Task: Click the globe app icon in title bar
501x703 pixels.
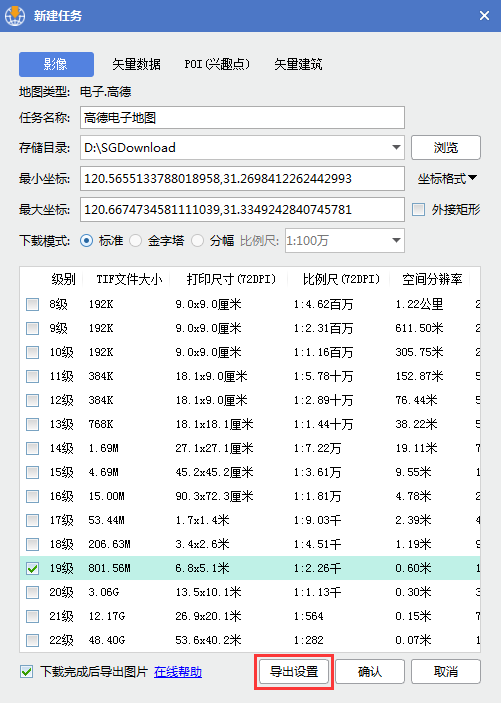Action: coord(15,16)
